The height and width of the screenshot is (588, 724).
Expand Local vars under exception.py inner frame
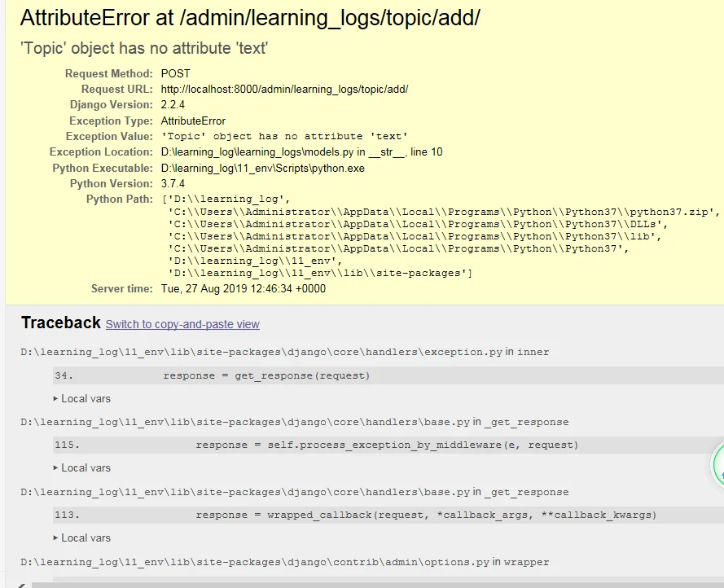pyautogui.click(x=81, y=398)
